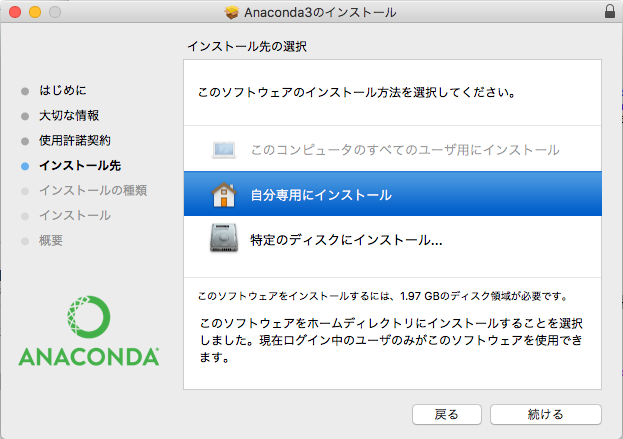Click 概要 step in sidebar
This screenshot has width=623, height=439.
pos(51,240)
